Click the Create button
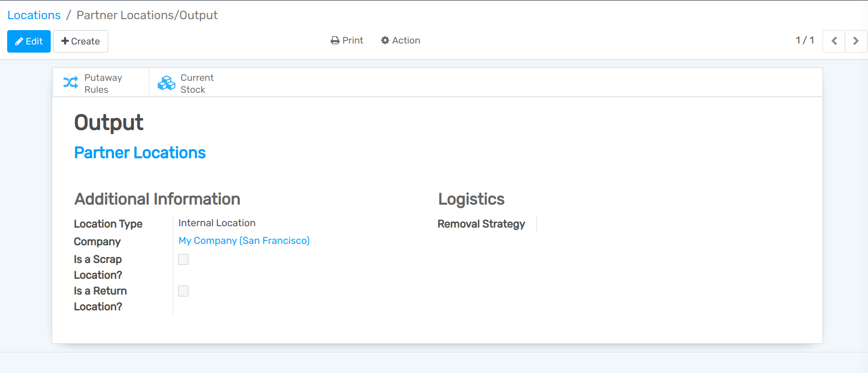 [80, 41]
